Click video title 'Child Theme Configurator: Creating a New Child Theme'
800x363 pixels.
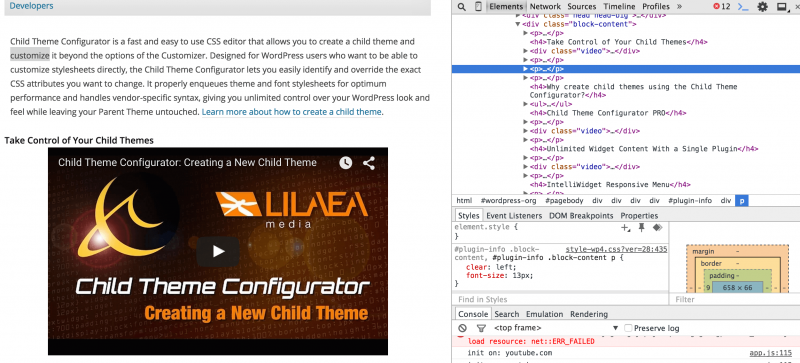coord(187,162)
